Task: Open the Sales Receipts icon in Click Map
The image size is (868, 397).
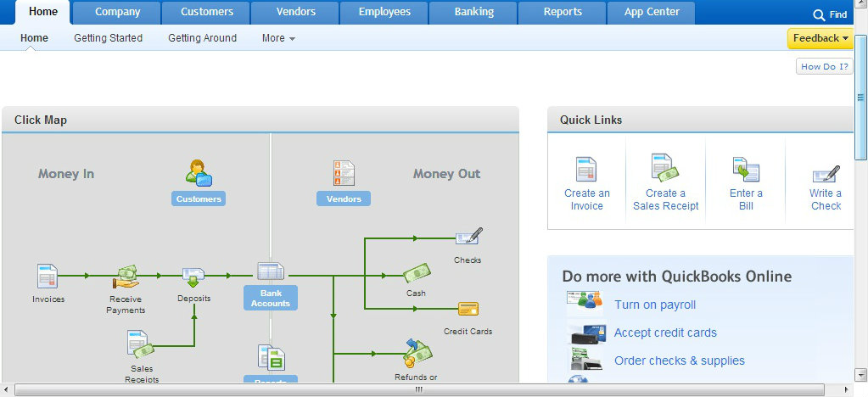Action: tap(141, 344)
